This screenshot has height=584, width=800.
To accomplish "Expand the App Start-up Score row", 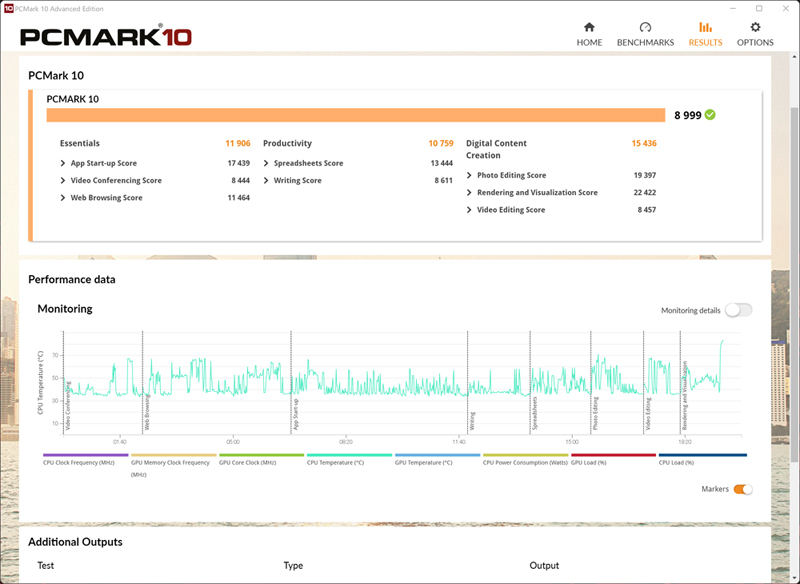I will 63,163.
